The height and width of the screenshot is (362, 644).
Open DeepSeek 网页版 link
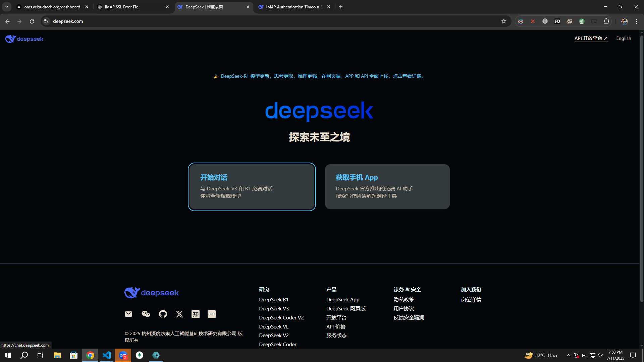pos(346,309)
